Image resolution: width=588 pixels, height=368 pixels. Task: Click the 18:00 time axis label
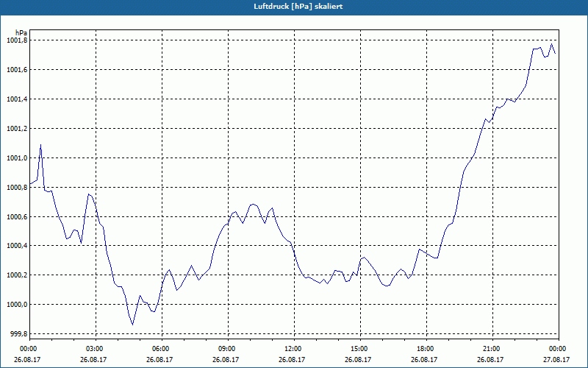[x=425, y=349]
